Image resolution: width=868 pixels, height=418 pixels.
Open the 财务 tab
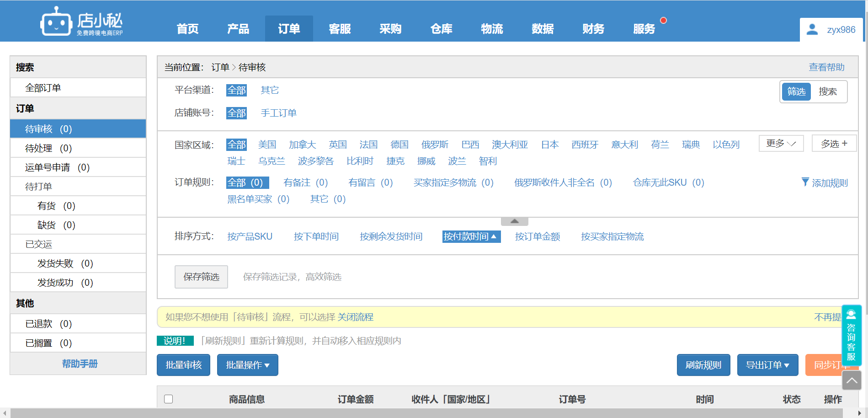point(594,29)
